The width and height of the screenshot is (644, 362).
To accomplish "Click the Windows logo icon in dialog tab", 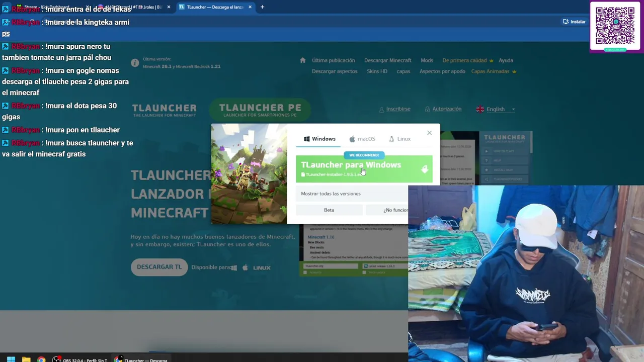I will point(307,139).
